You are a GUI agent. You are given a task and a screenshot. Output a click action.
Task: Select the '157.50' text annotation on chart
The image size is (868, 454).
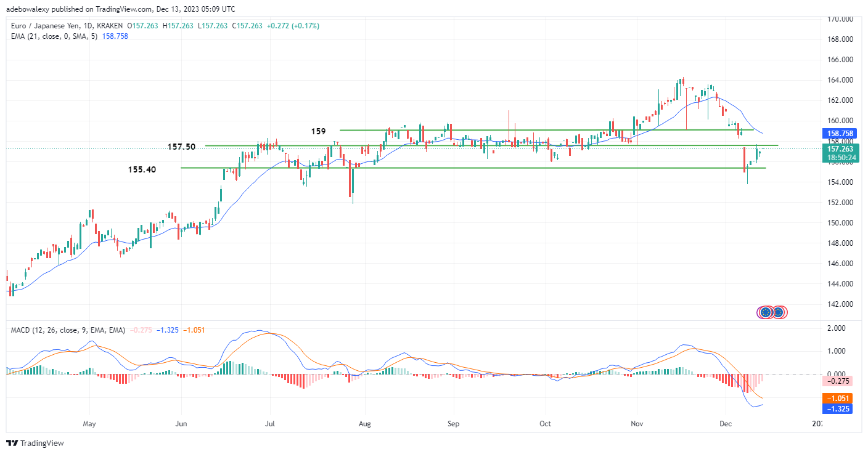182,147
